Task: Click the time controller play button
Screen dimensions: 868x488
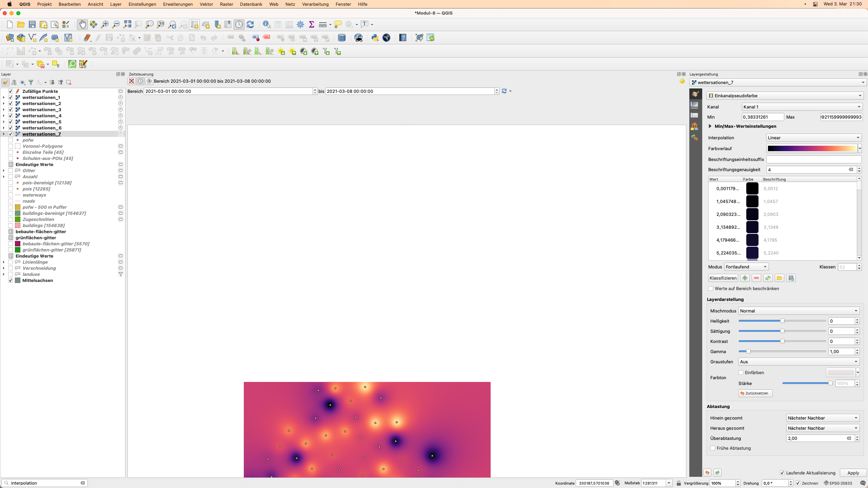Action: tap(149, 81)
